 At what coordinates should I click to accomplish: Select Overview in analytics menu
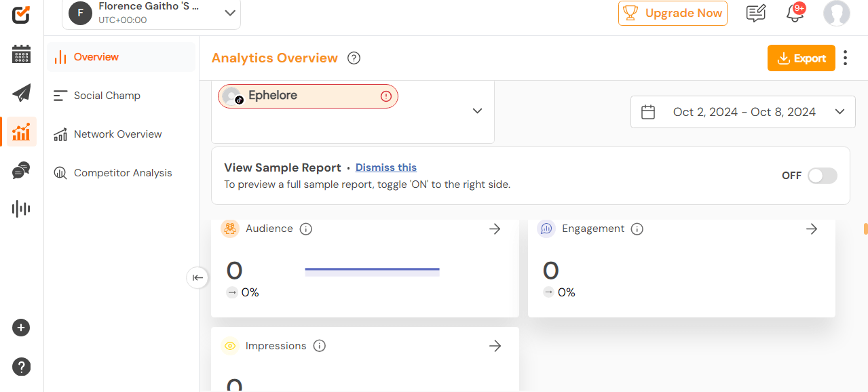point(121,57)
